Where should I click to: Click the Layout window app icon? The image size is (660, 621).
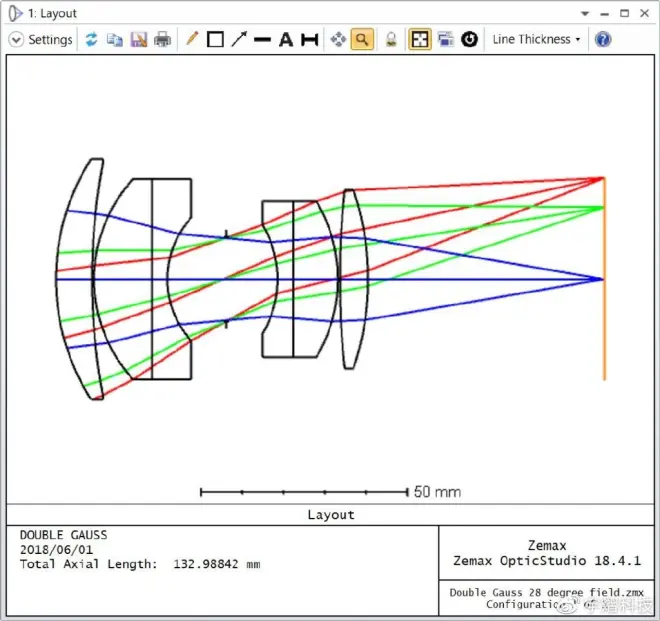pos(15,13)
